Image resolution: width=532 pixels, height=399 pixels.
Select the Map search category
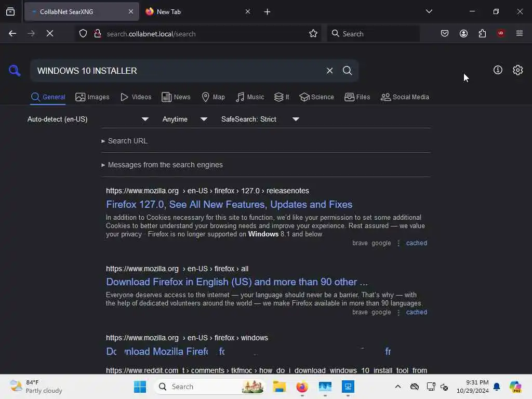(x=213, y=97)
